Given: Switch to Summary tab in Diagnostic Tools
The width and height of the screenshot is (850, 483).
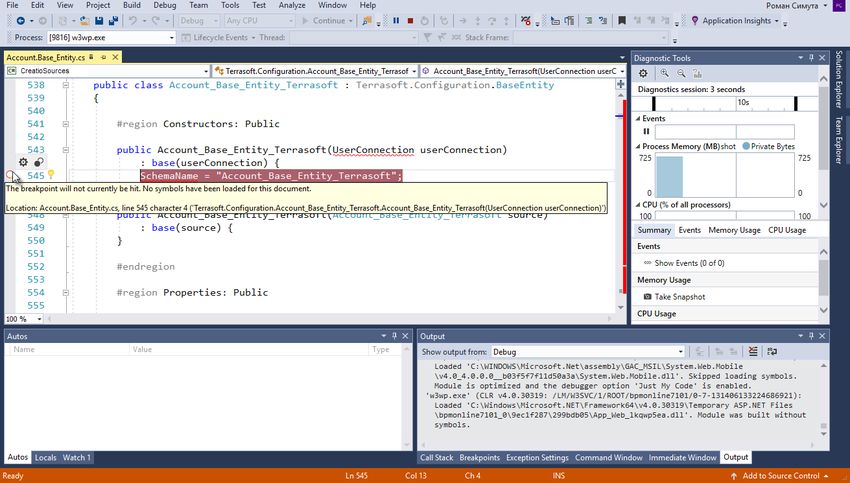Looking at the screenshot, I should 654,230.
